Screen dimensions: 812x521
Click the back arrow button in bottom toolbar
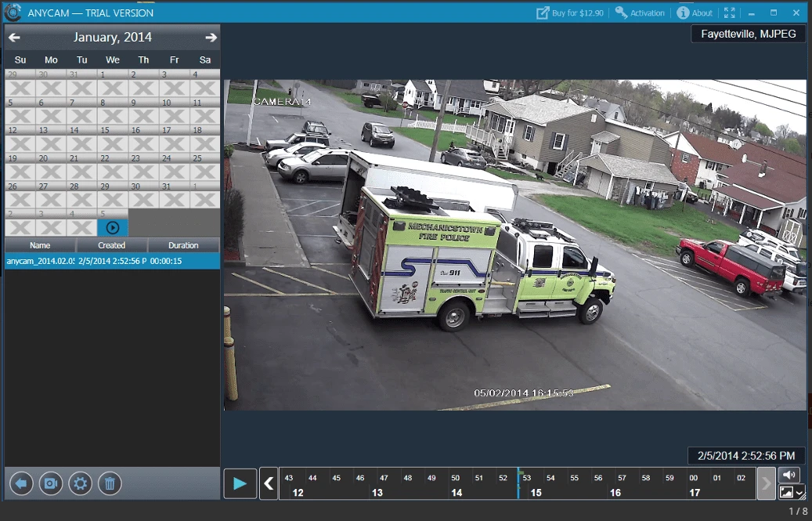21,483
